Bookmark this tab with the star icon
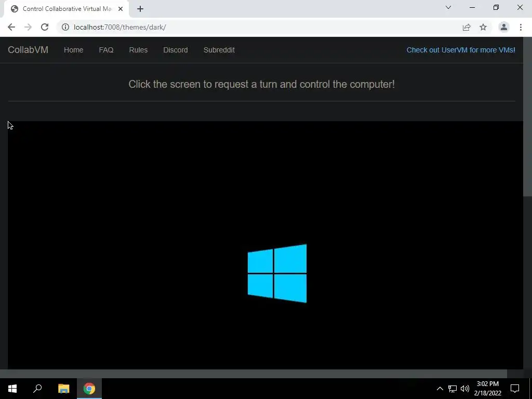The height and width of the screenshot is (399, 532). [483, 27]
